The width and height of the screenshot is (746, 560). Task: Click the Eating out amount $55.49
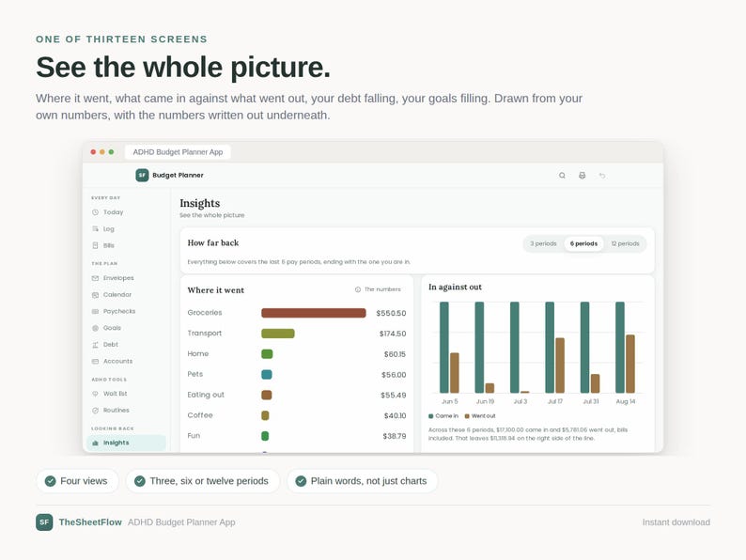(394, 395)
